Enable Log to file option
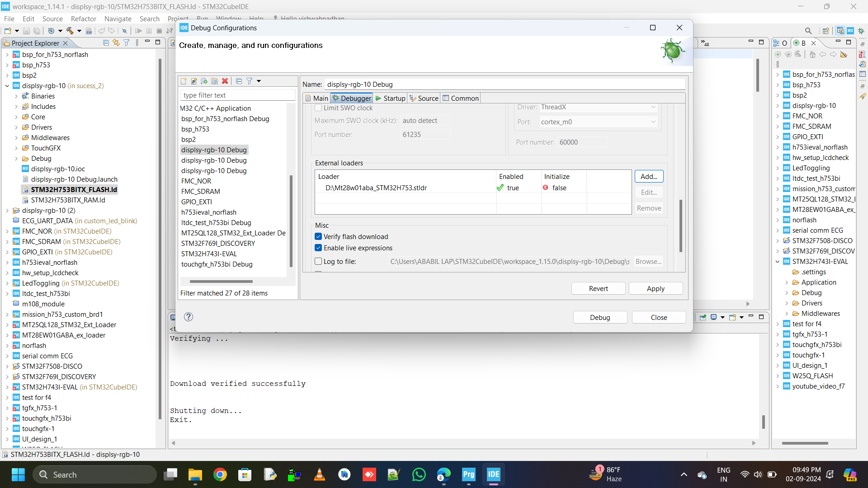The height and width of the screenshot is (488, 868). (x=319, y=261)
